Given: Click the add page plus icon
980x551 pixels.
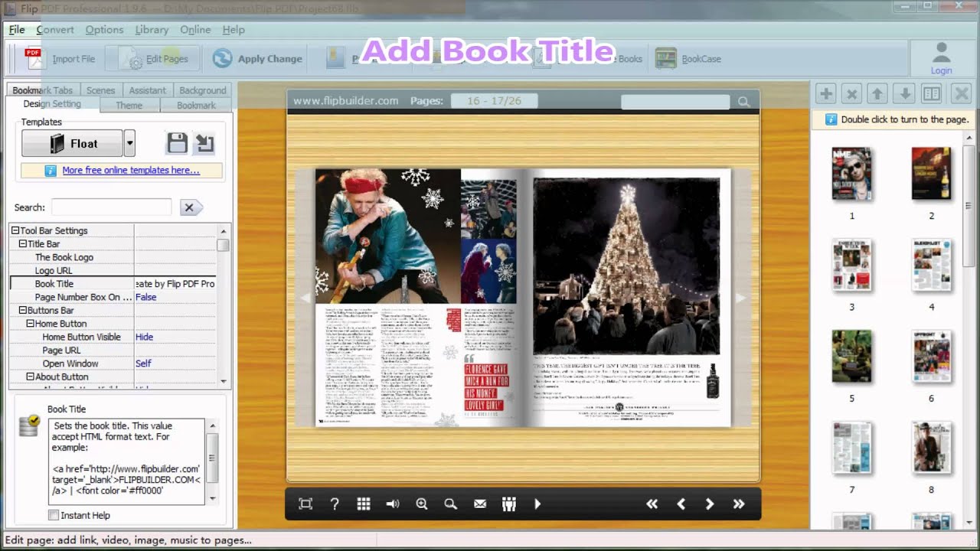Looking at the screenshot, I should coord(826,94).
